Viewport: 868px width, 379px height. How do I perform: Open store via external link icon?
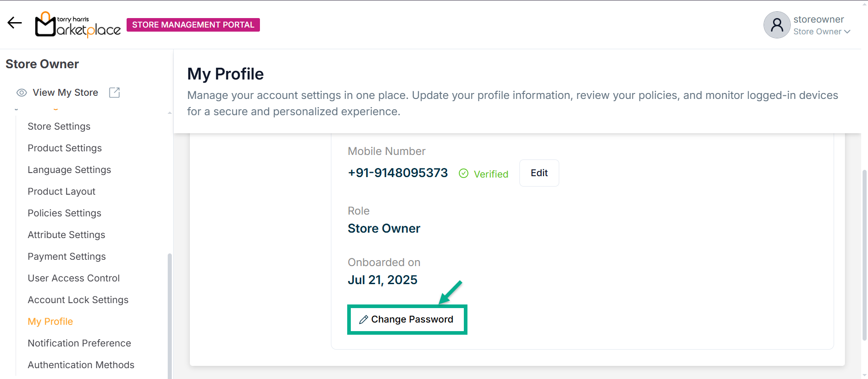point(114,93)
